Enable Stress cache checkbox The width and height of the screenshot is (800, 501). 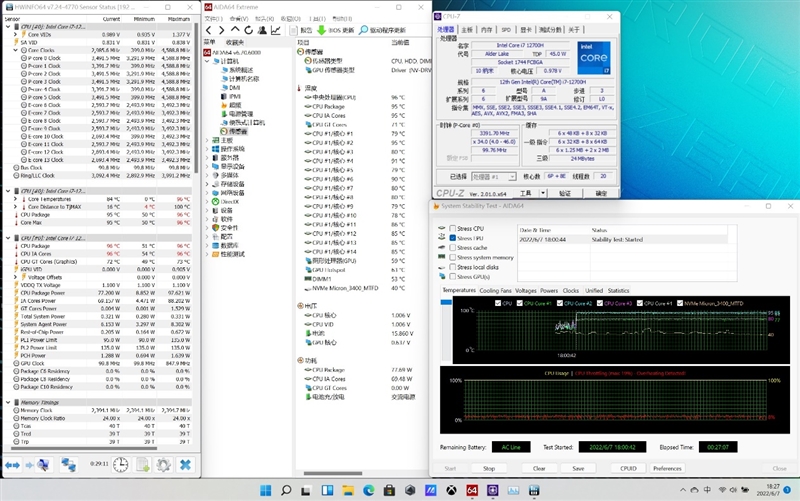coord(453,247)
